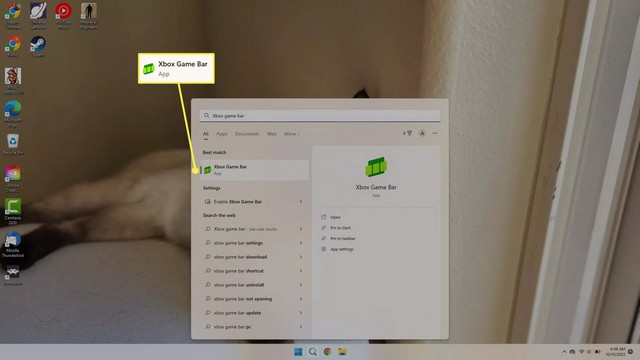Viewport: 640px width, 360px height.
Task: Open File Explorer in taskbar
Action: click(x=342, y=352)
